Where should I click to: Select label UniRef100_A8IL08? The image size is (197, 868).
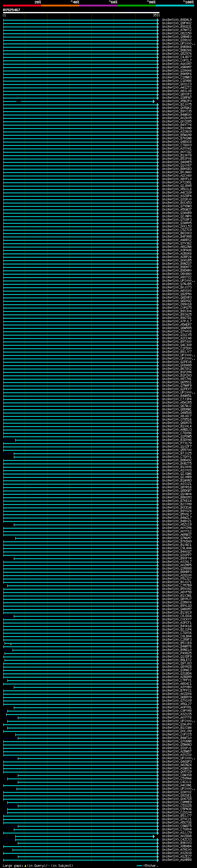[x=177, y=91]
